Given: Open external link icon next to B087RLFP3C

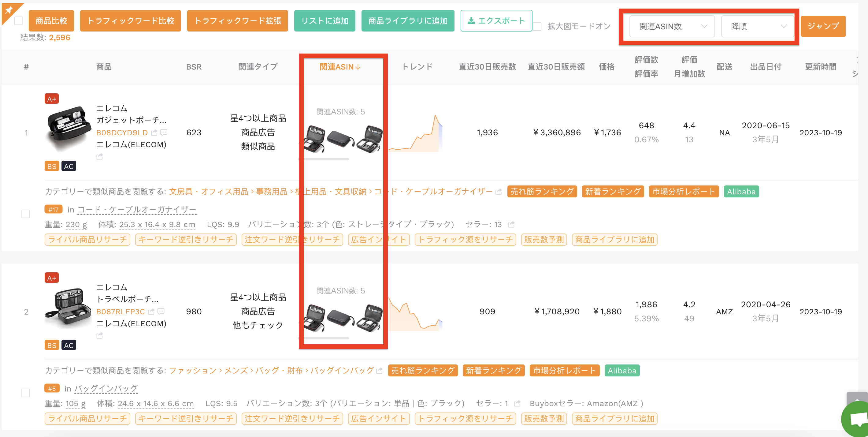Looking at the screenshot, I should coord(151,312).
